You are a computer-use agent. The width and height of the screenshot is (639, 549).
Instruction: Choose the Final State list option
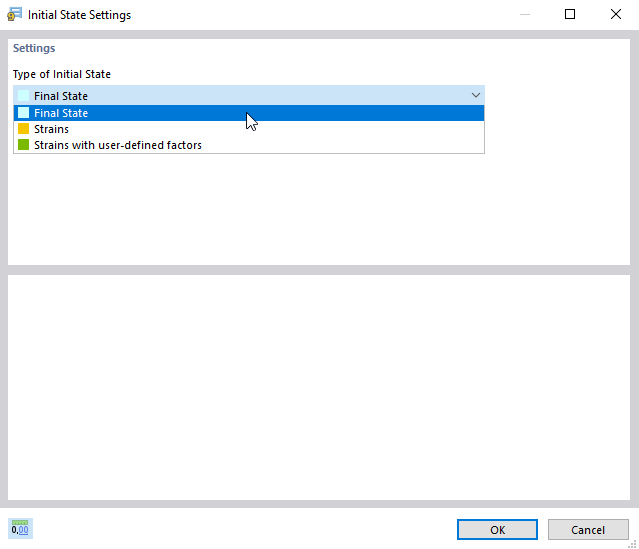click(x=61, y=113)
